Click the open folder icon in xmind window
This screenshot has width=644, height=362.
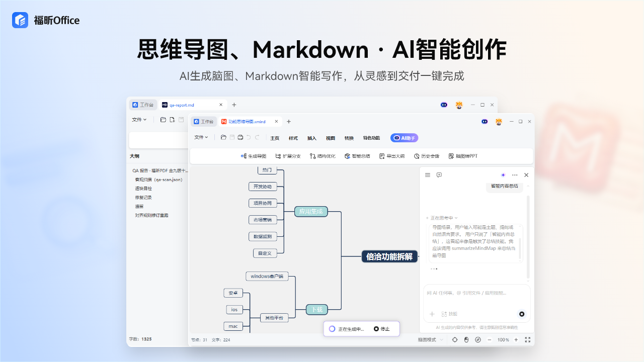223,137
